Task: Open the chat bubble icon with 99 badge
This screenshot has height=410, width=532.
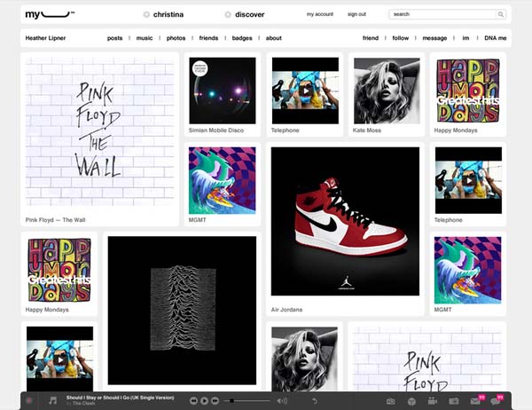Action: 496,401
